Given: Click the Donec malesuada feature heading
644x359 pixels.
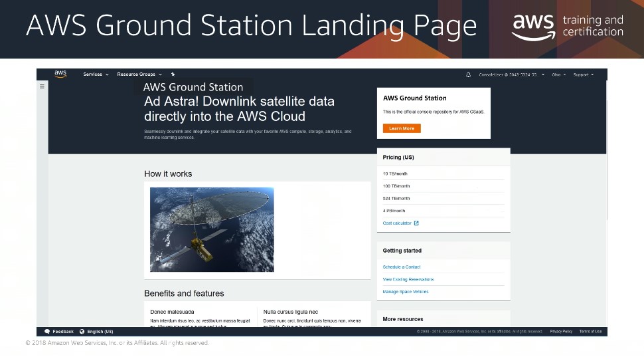Looking at the screenshot, I should pos(172,312).
